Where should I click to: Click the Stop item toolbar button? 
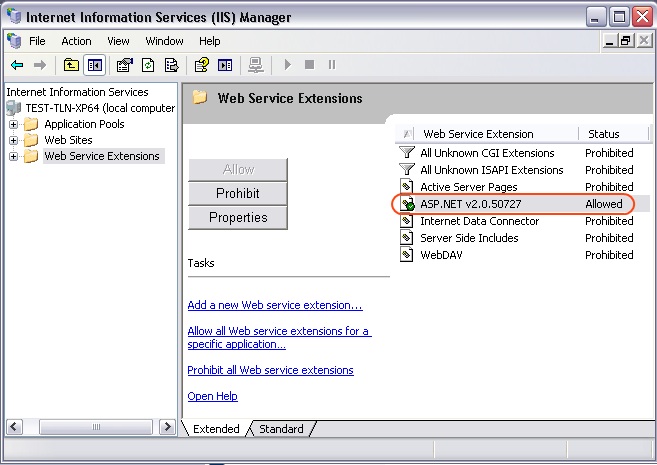point(310,65)
